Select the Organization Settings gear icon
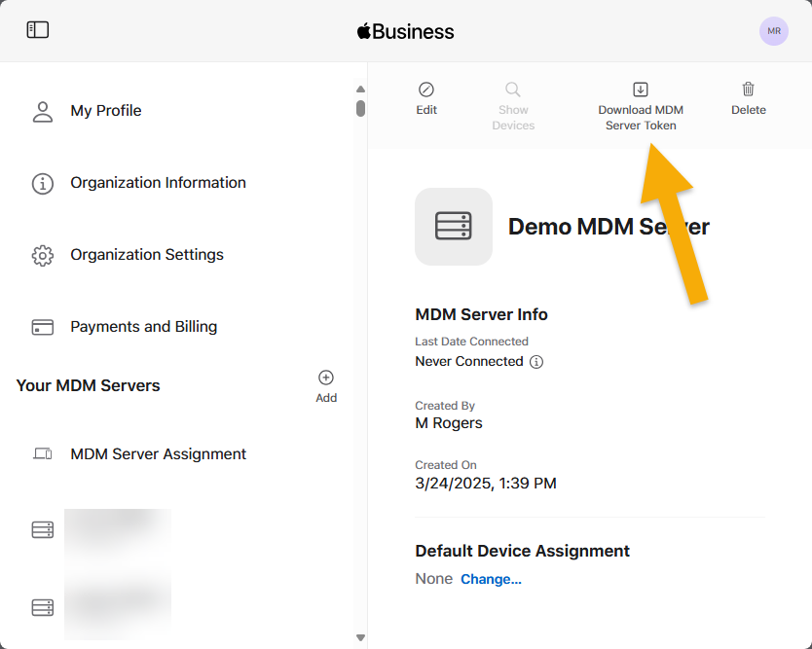 coord(43,254)
